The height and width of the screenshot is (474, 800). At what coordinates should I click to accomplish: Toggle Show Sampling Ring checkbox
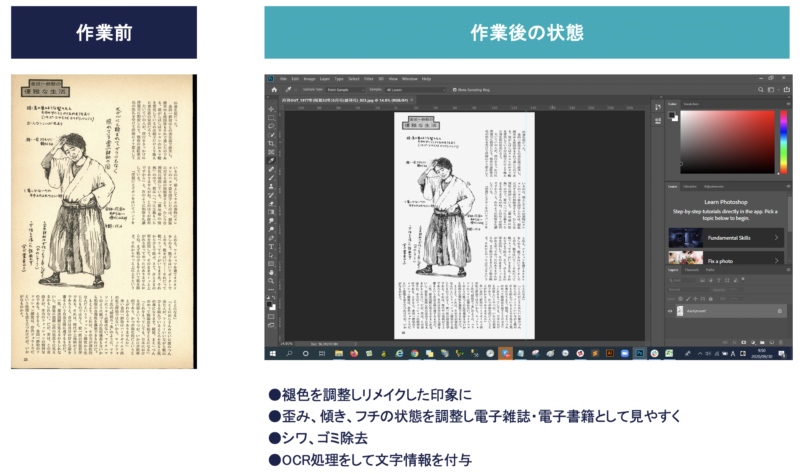point(454,90)
